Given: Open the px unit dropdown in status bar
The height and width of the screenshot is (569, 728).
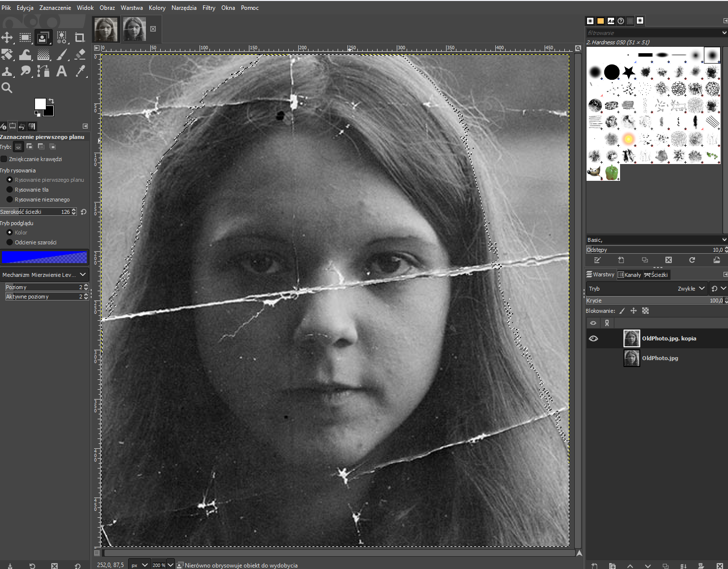Looking at the screenshot, I should point(139,565).
